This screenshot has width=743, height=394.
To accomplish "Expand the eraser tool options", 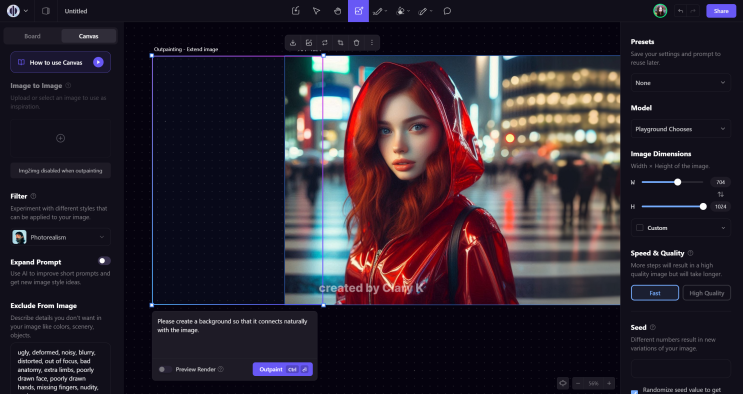I will click(431, 11).
